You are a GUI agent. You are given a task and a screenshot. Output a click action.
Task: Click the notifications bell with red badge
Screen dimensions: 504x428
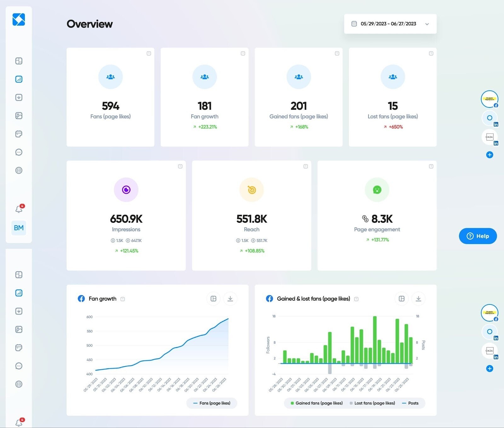[19, 209]
